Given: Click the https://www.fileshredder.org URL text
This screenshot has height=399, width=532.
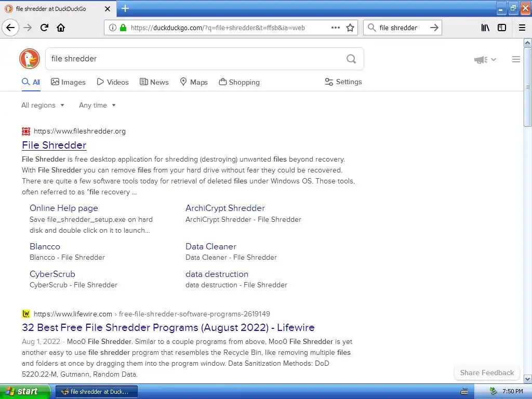Looking at the screenshot, I should [x=79, y=131].
